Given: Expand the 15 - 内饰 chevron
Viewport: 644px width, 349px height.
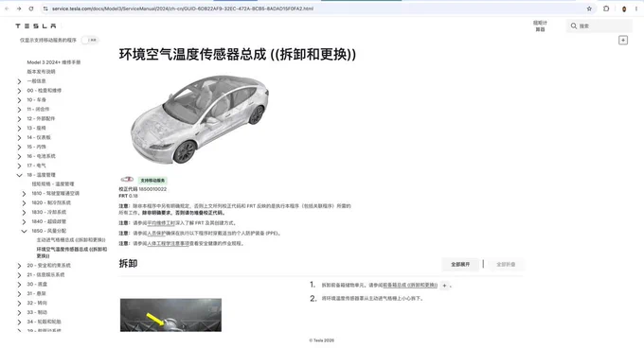Looking at the screenshot, I should tap(19, 148).
